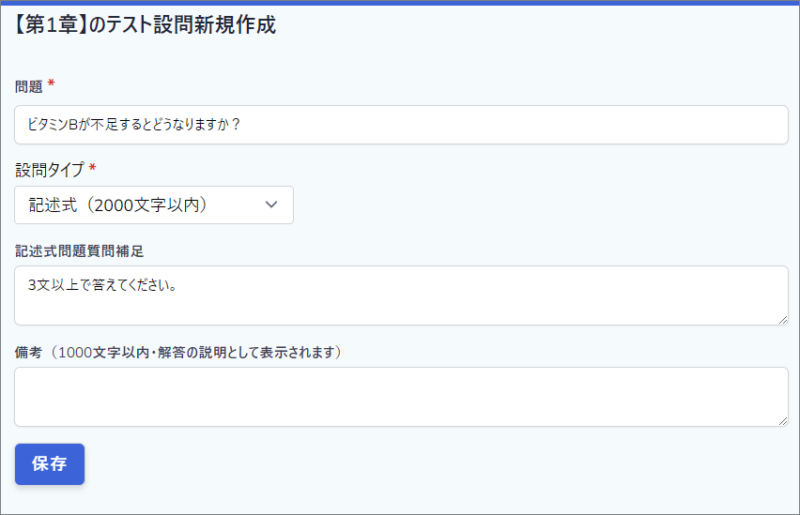Click the blue bar at page top
The width and height of the screenshot is (800, 515).
[x=400, y=3]
